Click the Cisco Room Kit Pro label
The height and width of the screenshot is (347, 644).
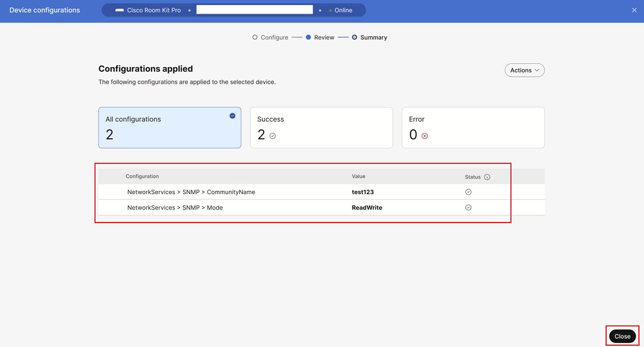coord(153,10)
